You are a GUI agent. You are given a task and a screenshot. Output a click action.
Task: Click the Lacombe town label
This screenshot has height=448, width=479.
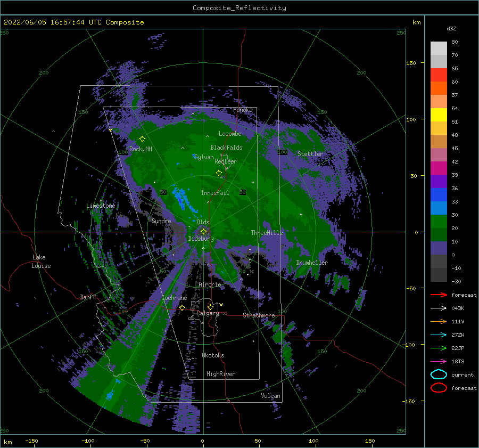pos(230,134)
